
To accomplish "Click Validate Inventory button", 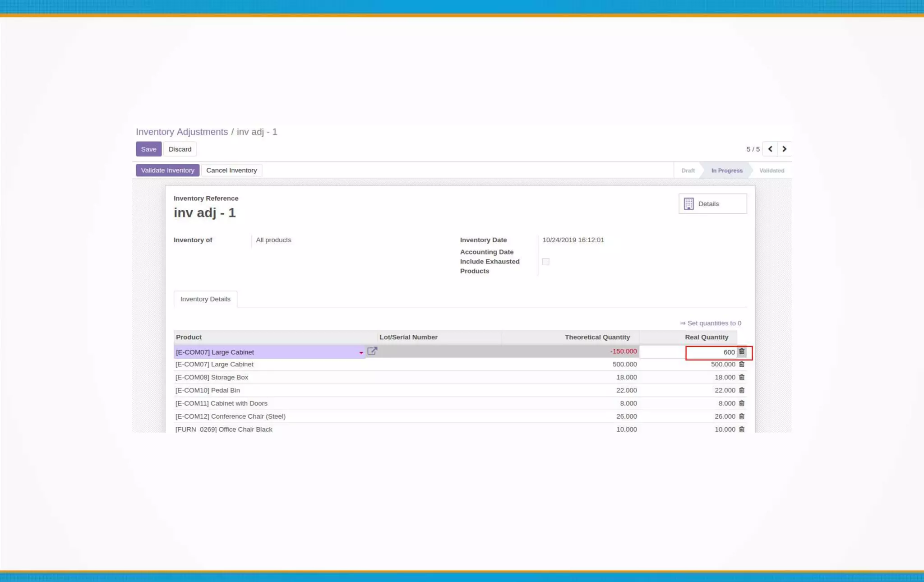I will point(167,170).
